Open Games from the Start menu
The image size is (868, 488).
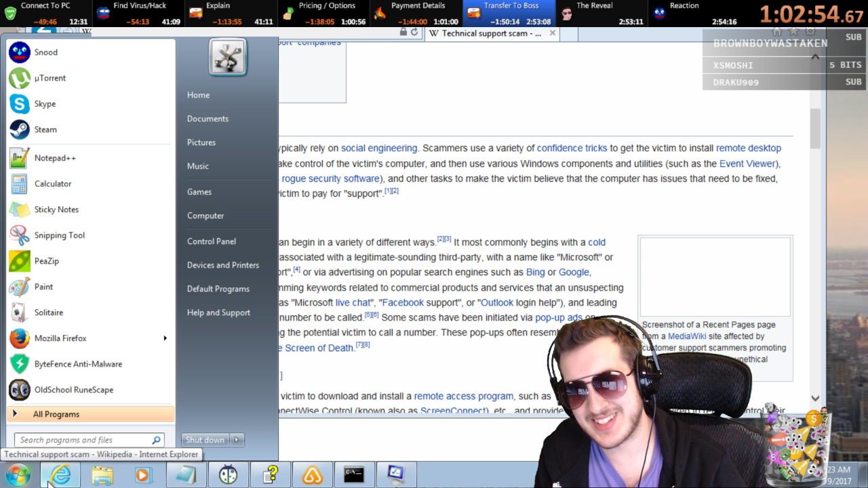[x=199, y=192]
